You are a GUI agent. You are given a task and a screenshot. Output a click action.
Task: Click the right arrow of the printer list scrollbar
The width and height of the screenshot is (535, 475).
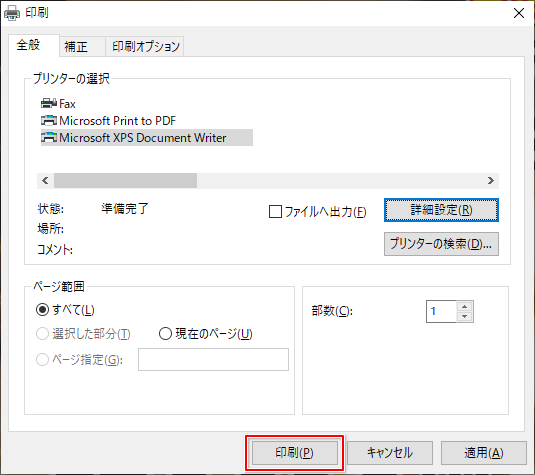point(491,181)
